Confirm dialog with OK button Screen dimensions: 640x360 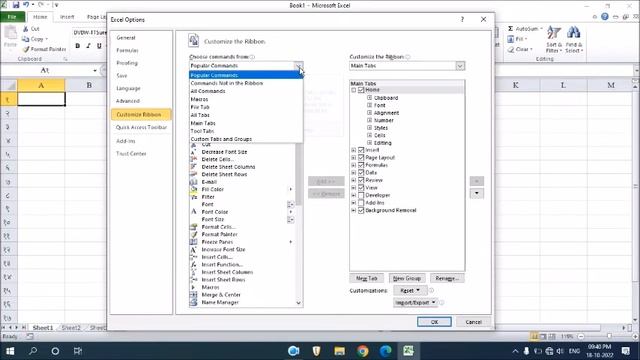[434, 322]
